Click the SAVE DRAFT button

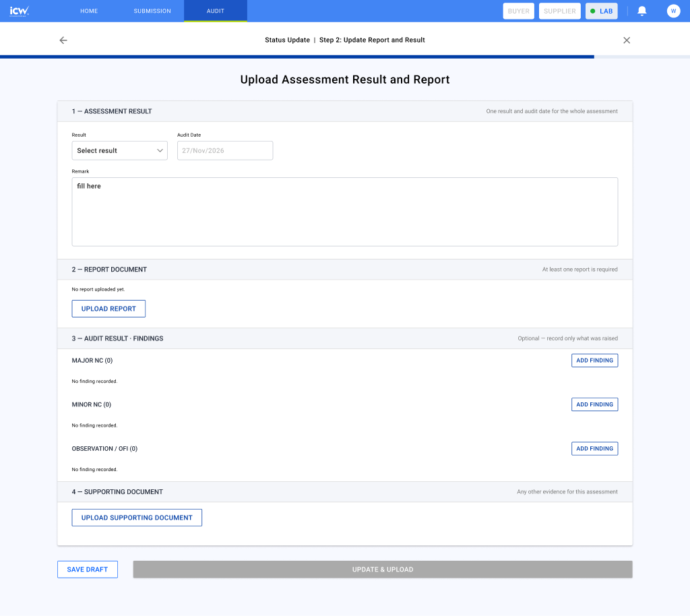tap(88, 569)
